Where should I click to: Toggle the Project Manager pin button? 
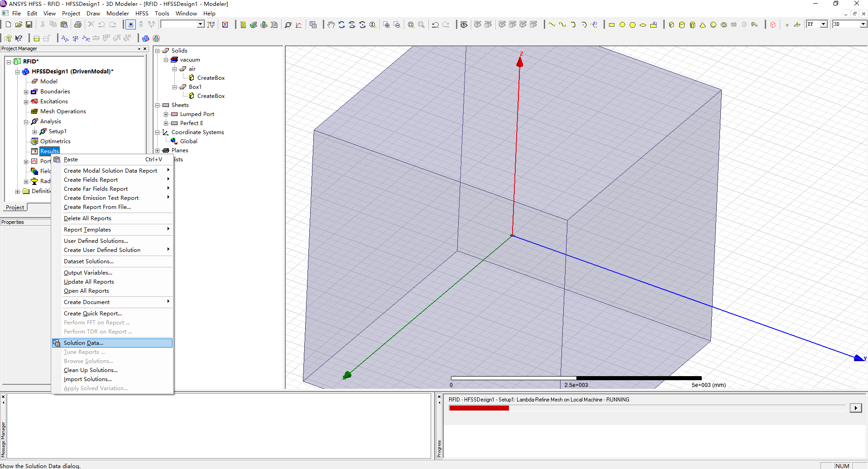(139, 48)
